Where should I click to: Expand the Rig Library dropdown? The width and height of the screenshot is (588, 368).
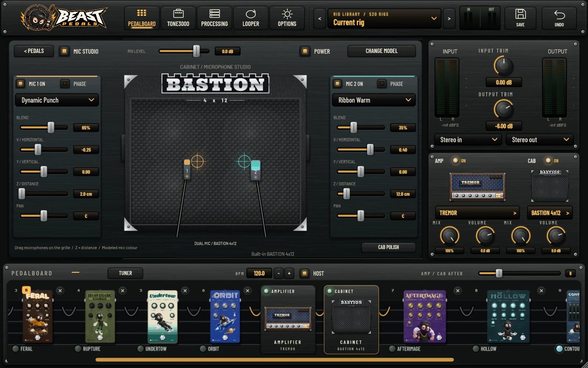384,18
